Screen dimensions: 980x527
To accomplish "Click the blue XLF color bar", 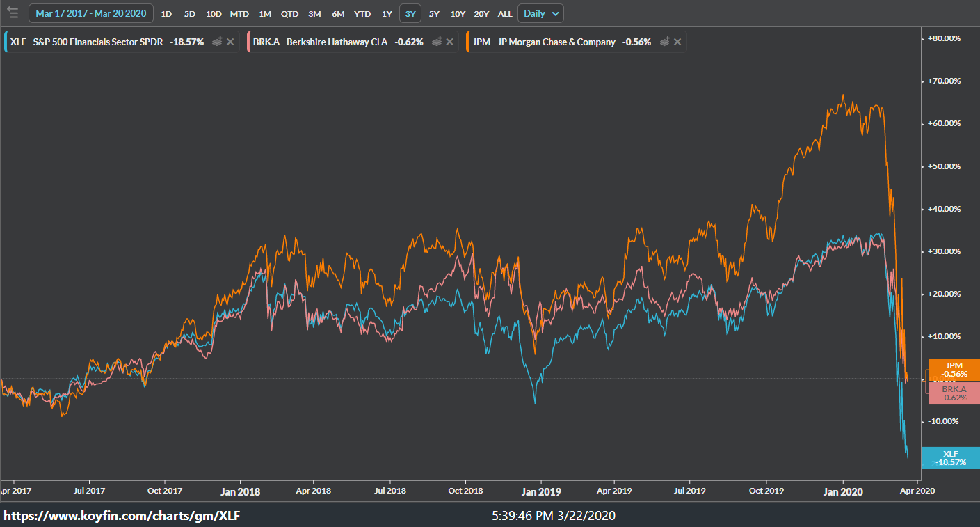I will [6, 42].
